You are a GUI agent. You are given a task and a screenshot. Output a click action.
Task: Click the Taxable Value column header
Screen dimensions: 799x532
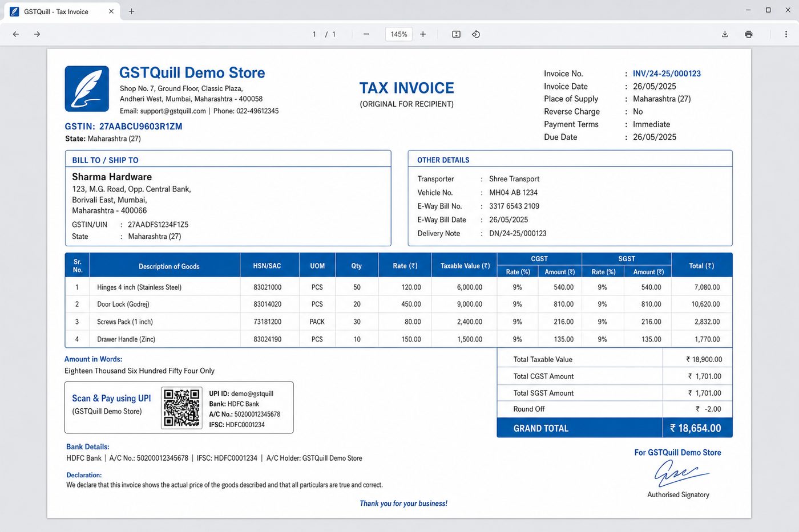coord(465,266)
